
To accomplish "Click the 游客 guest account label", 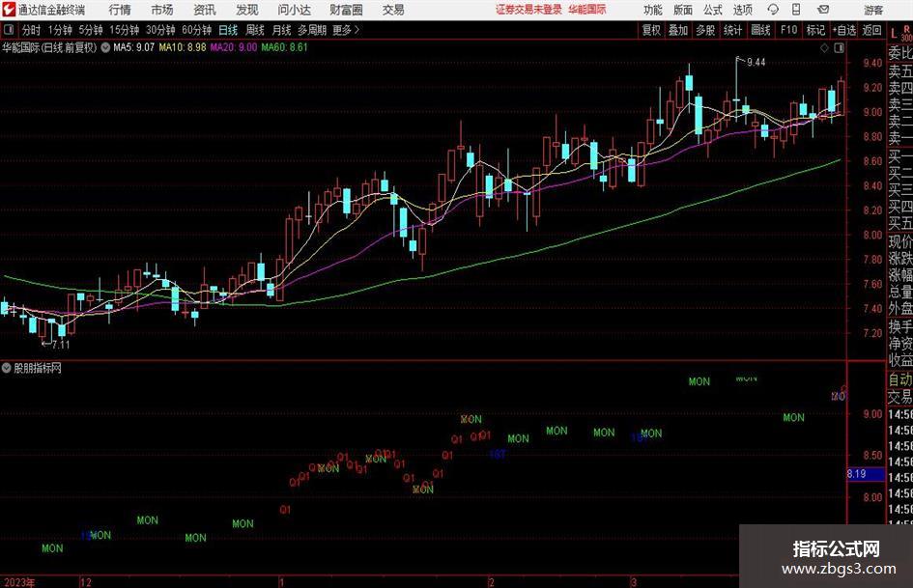I will click(872, 10).
